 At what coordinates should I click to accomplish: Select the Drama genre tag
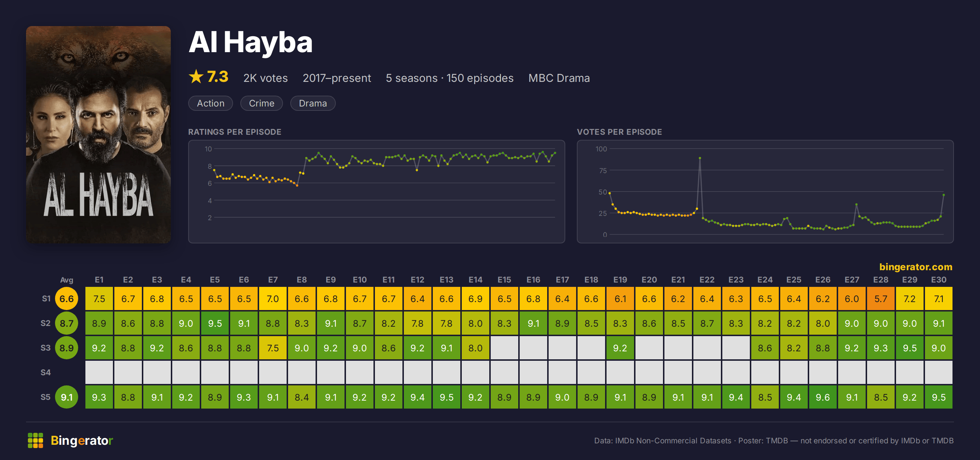[x=313, y=103]
